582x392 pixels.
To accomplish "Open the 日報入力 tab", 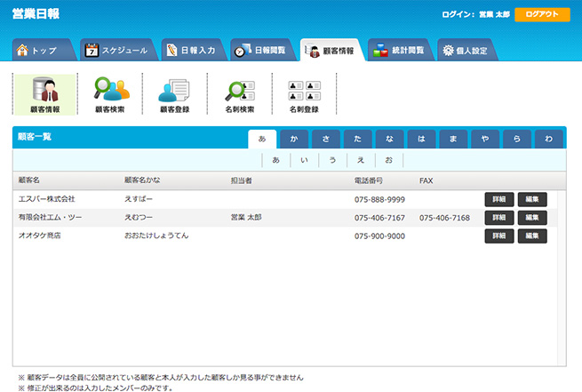I will 193,50.
